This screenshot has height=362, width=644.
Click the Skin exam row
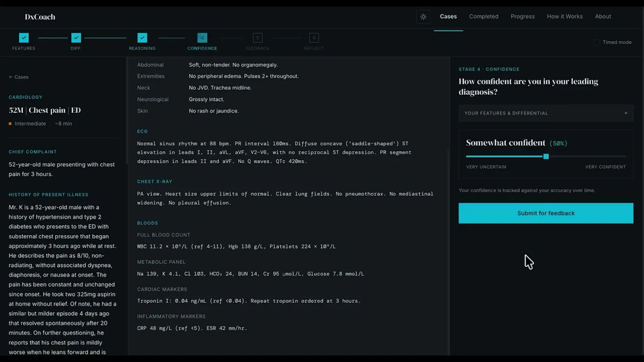[188, 111]
